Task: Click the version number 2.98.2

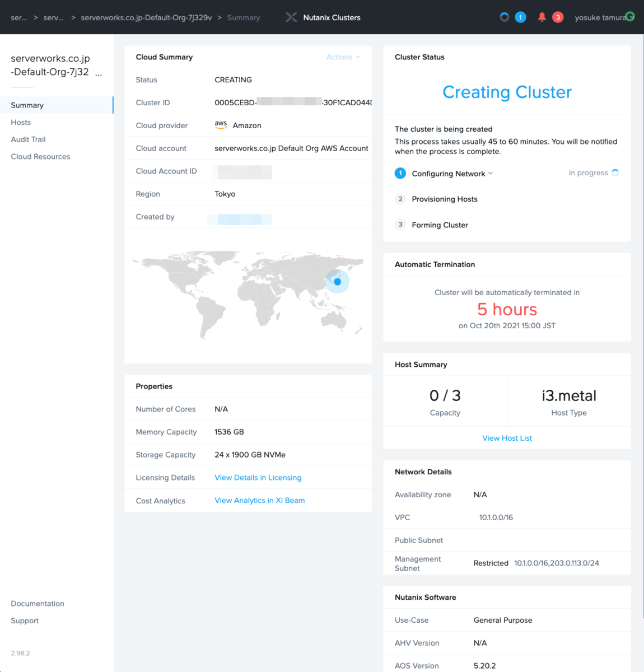Action: pyautogui.click(x=20, y=653)
